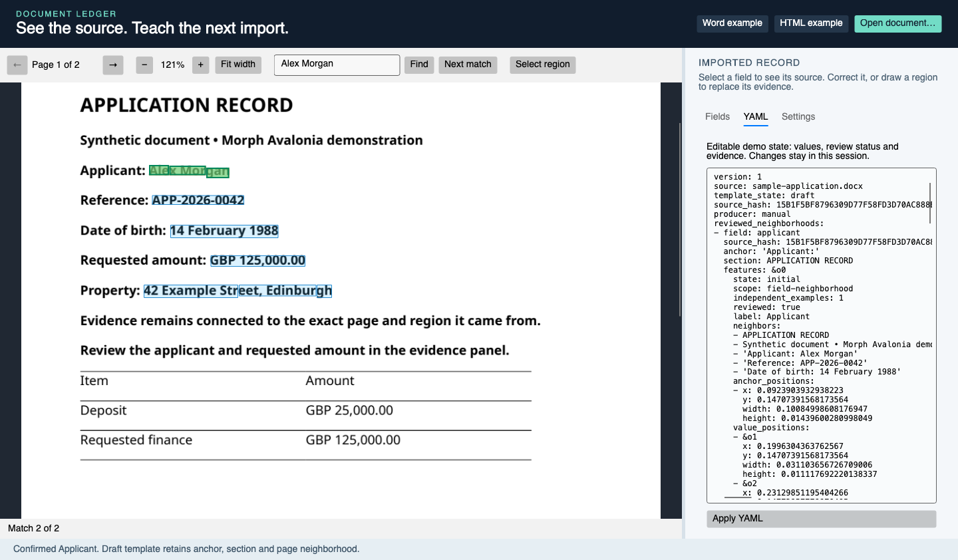The image size is (958, 560).
Task: Zoom in with the plus button
Action: click(x=201, y=65)
